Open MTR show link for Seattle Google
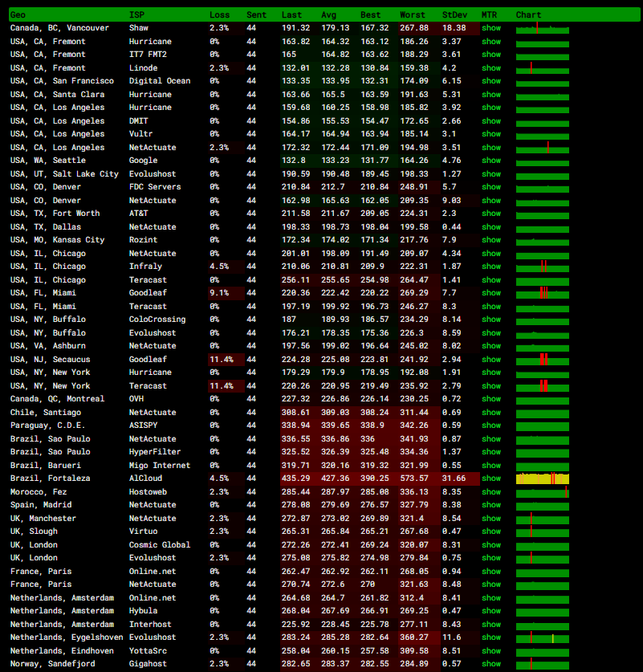The width and height of the screenshot is (643, 672). (490, 161)
